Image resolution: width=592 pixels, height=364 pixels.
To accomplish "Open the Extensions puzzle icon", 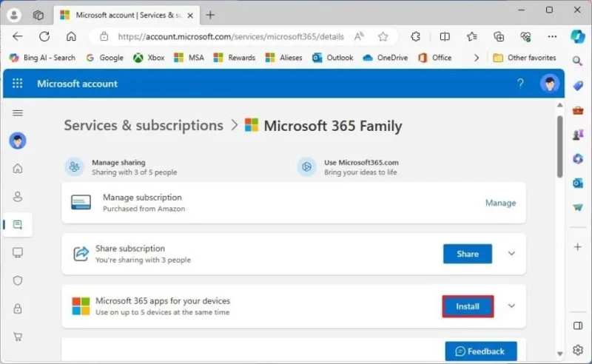I will (x=415, y=36).
